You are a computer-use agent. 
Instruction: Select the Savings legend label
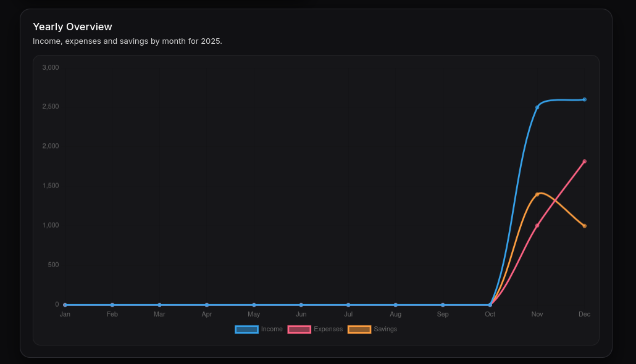385,329
